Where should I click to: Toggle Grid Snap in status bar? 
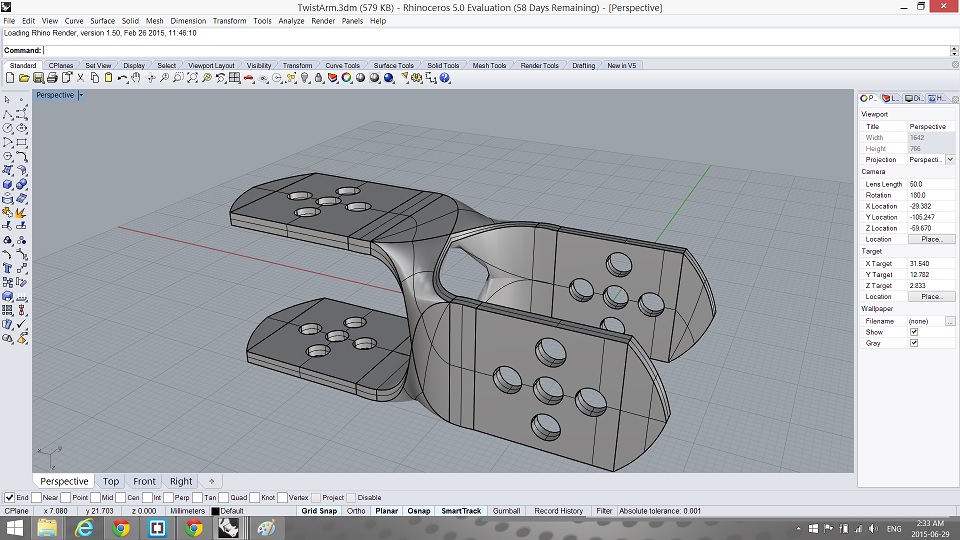320,511
